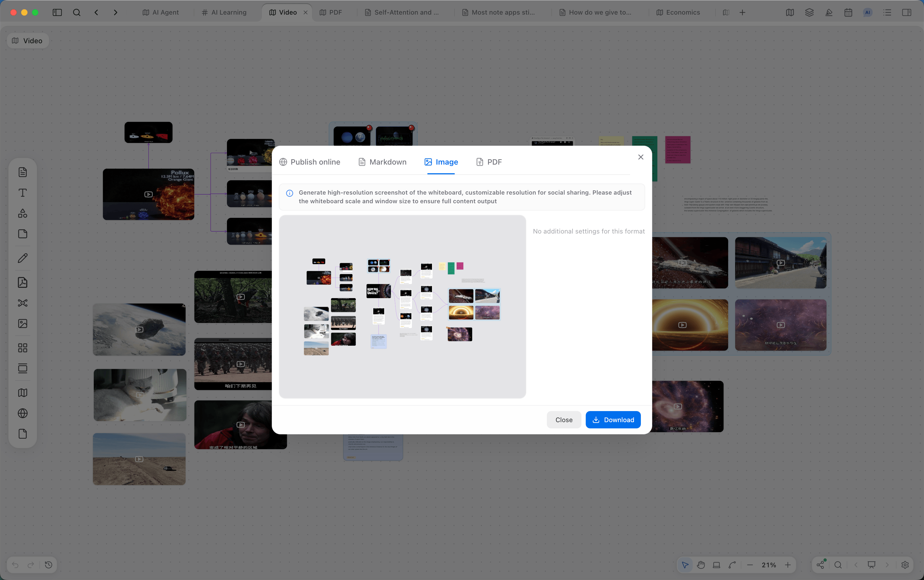Open the AI assistant badge icon
This screenshot has height=580, width=924.
(868, 12)
